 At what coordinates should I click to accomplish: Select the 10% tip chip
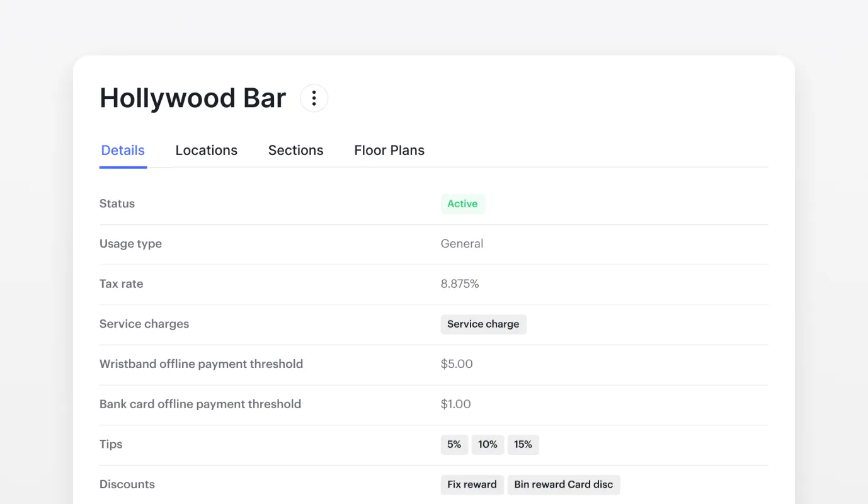point(488,445)
